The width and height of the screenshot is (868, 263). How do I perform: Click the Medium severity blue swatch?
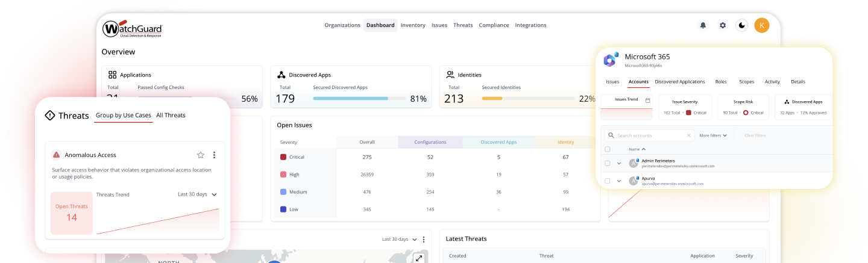(x=283, y=192)
